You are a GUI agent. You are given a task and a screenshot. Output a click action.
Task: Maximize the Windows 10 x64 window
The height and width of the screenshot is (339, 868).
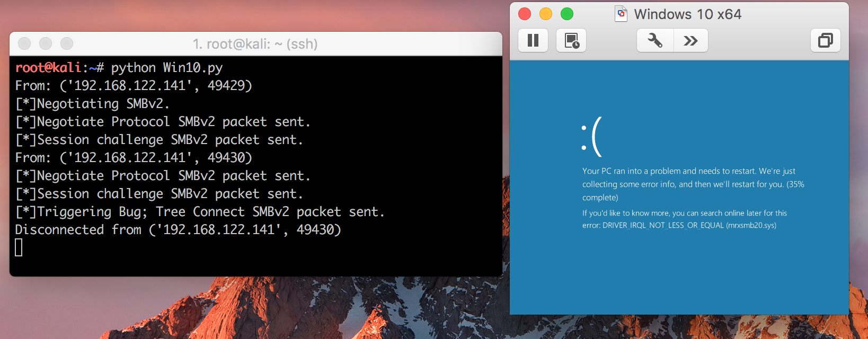[x=567, y=14]
